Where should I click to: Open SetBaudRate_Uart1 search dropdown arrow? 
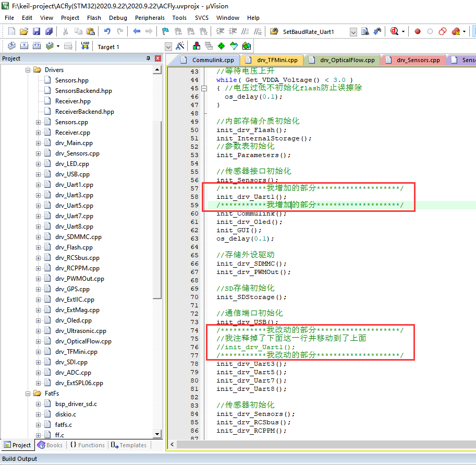[x=353, y=32]
